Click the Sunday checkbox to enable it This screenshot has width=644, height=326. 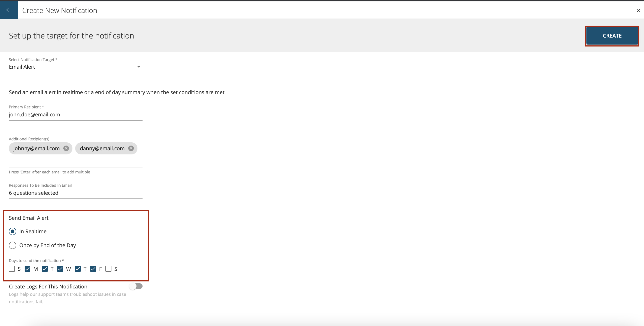pos(12,269)
